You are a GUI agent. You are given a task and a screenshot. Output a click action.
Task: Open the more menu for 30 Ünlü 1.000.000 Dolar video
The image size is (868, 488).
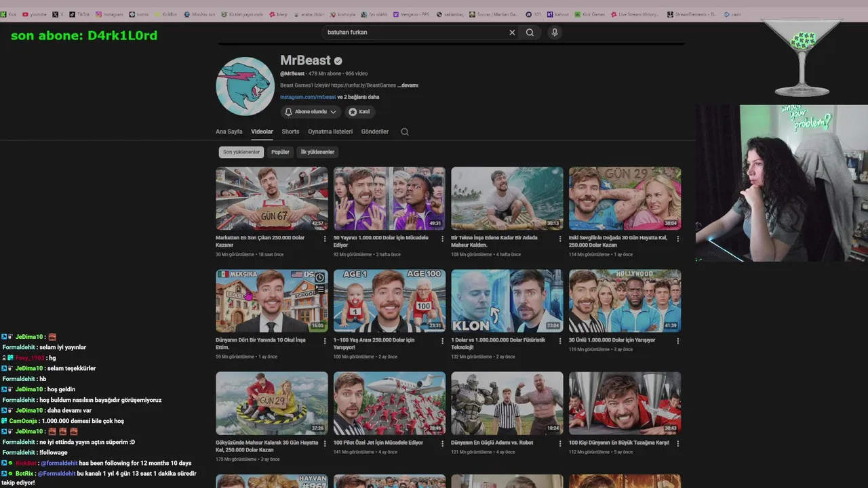tap(677, 341)
